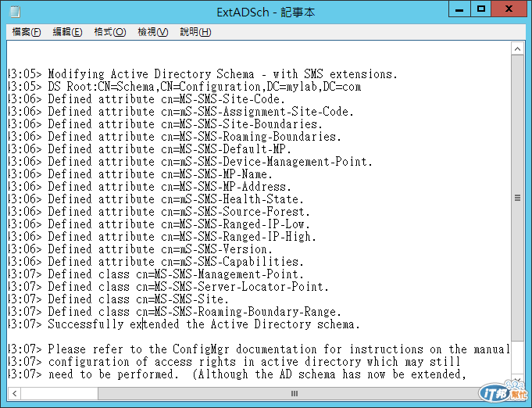The height and width of the screenshot is (408, 532).
Task: Click class 'cn=MS-SMS-Management-Point.'
Action: 220,274
